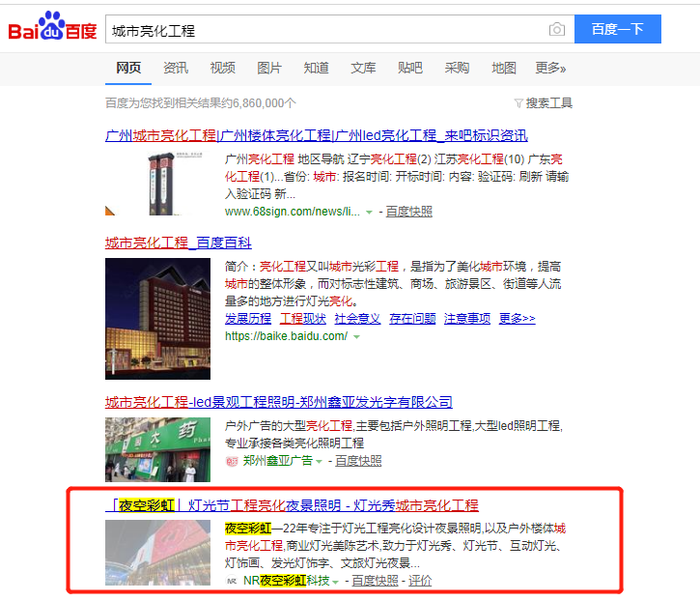Open the 图片 tab

tap(269, 68)
